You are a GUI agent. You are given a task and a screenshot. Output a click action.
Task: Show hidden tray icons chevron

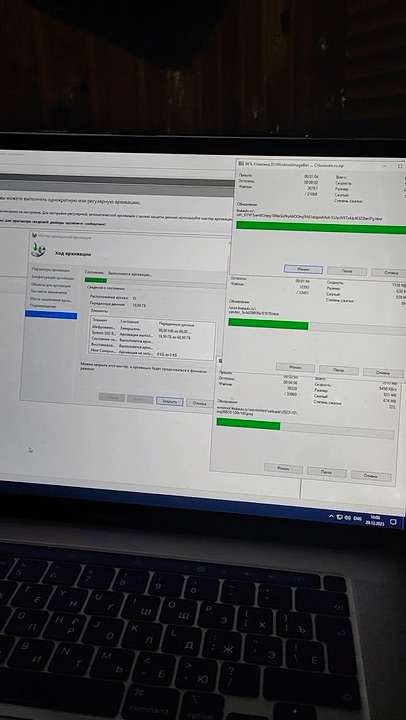[331, 517]
